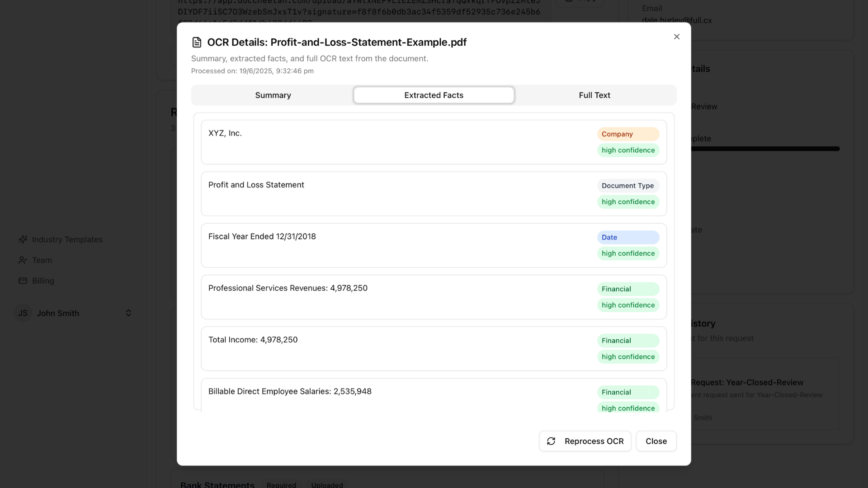868x488 pixels.
Task: Select the Extracted Facts tab
Action: pyautogui.click(x=434, y=95)
